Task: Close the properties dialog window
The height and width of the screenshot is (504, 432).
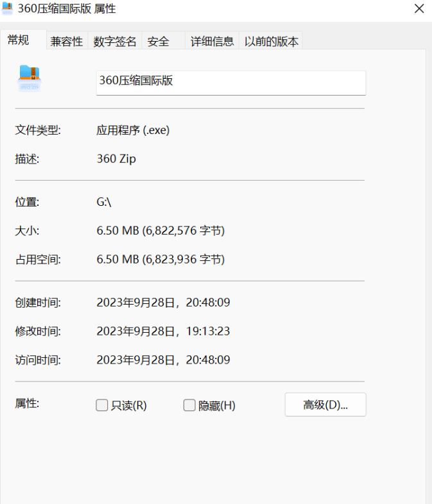Action: coord(419,9)
